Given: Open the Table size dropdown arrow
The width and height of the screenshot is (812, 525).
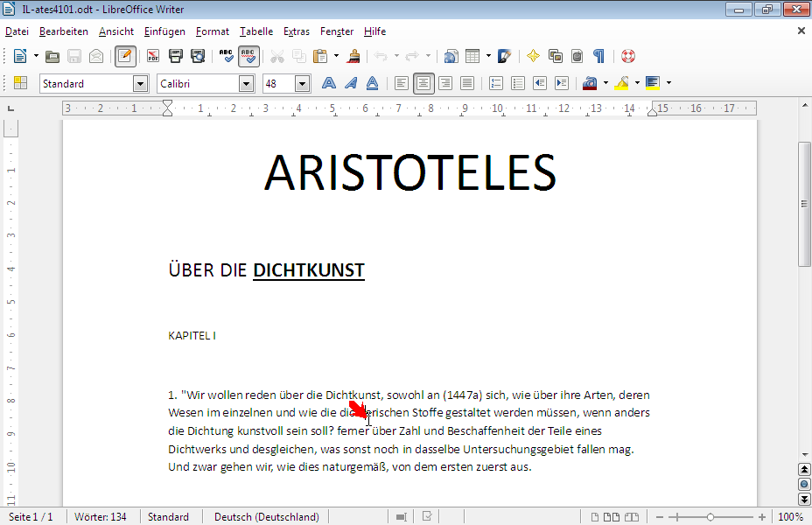Looking at the screenshot, I should tap(488, 56).
